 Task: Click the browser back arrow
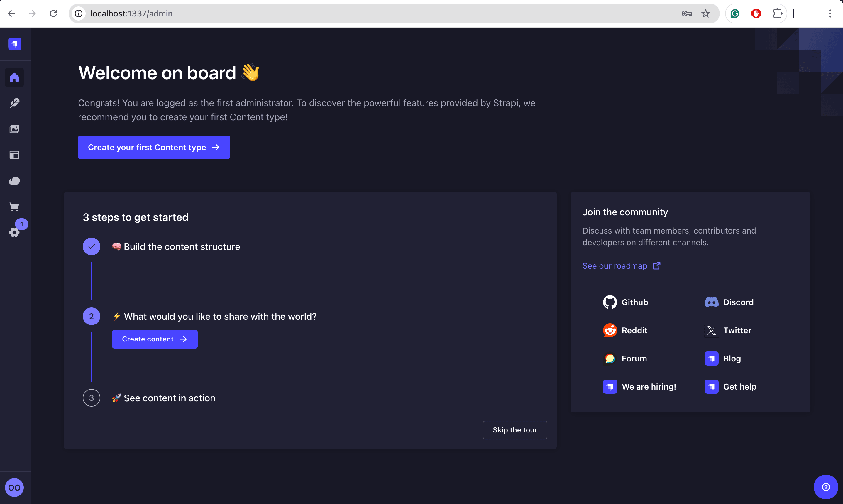pos(11,13)
